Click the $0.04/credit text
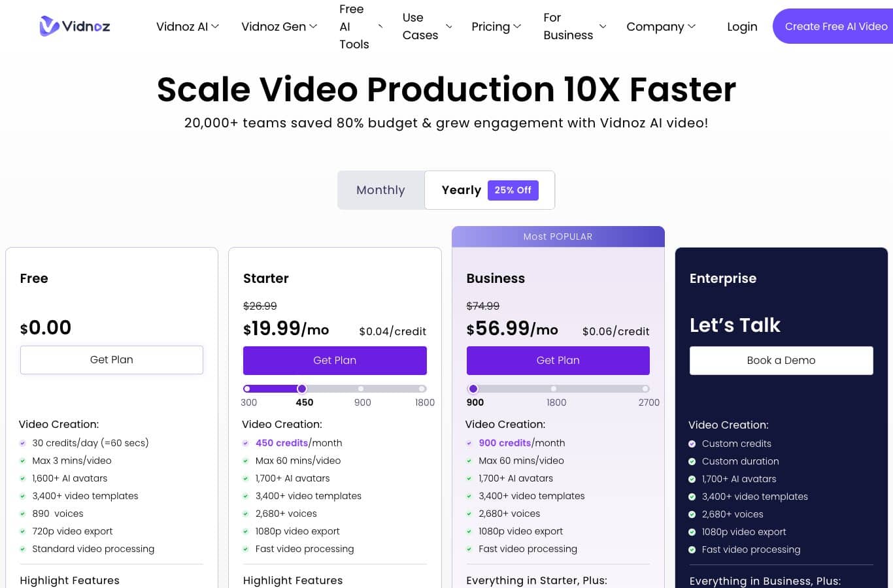The height and width of the screenshot is (588, 893). tap(393, 331)
